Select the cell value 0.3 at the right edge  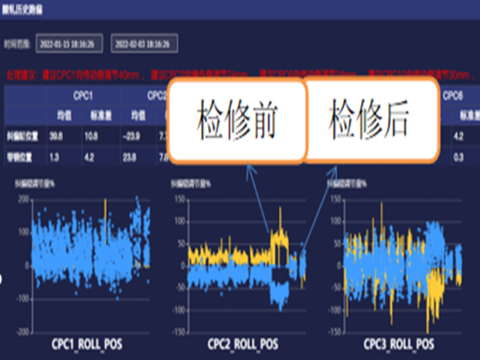tap(458, 157)
